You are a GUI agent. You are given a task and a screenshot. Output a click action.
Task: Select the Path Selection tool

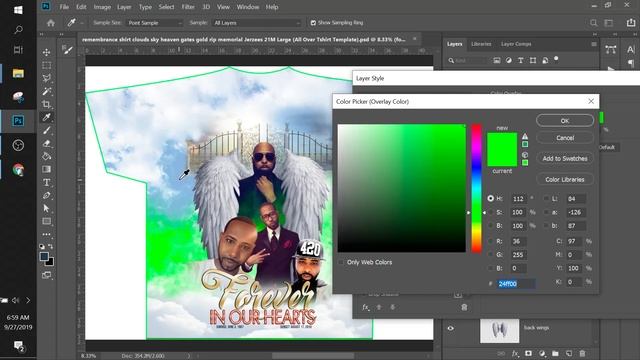click(x=47, y=209)
